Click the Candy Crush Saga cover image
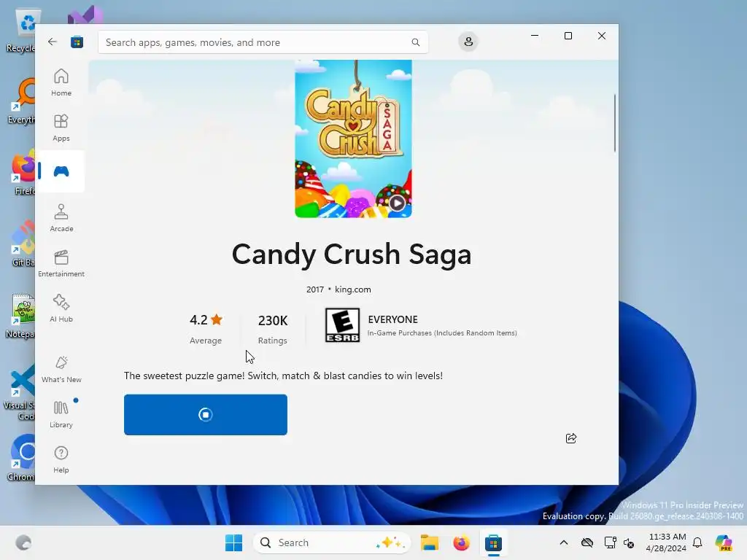747x560 pixels. point(353,139)
